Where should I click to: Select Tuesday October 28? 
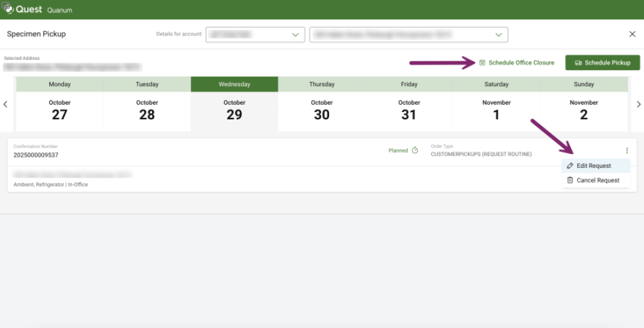click(147, 110)
